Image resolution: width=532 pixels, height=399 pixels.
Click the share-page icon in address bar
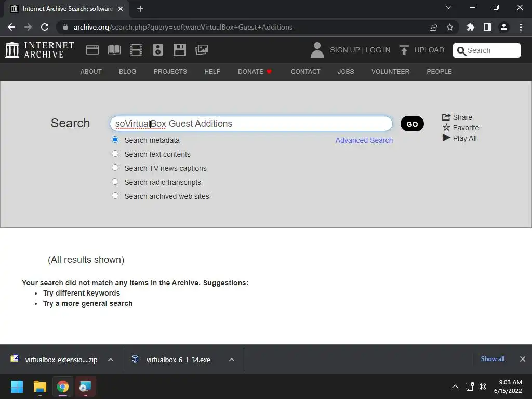(x=433, y=27)
